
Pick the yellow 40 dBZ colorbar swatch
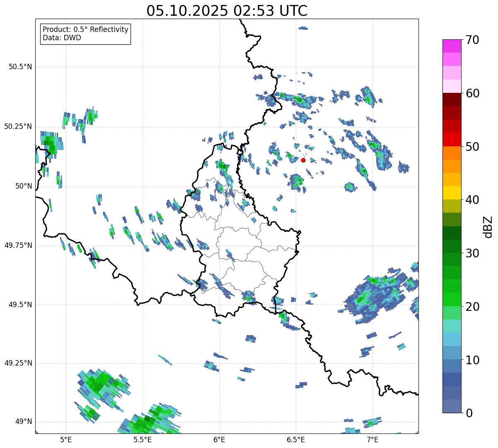452,193
